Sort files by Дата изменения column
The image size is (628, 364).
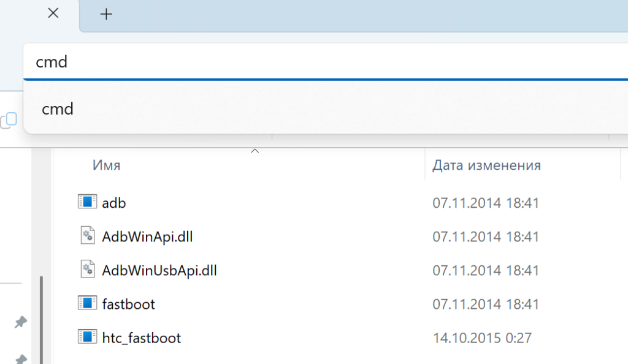tap(486, 165)
